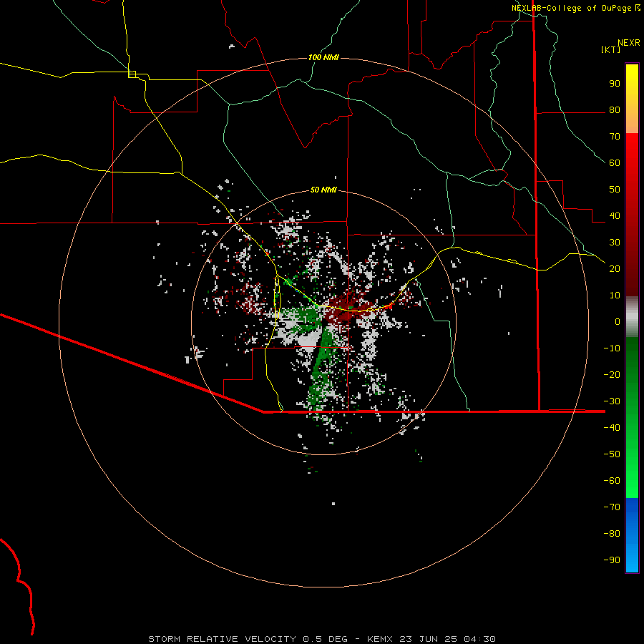
Task: Click the "04:30" time stamp
Action: click(x=479, y=639)
